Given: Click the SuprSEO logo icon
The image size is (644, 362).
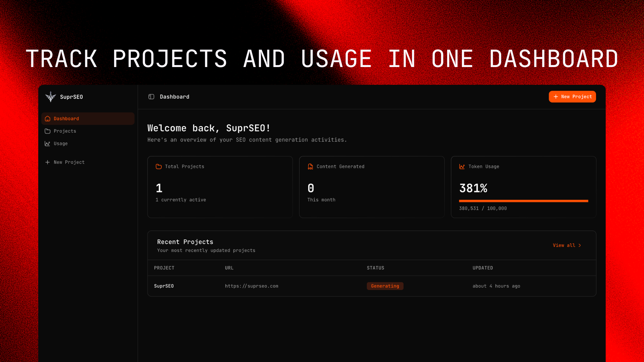Looking at the screenshot, I should pyautogui.click(x=50, y=97).
